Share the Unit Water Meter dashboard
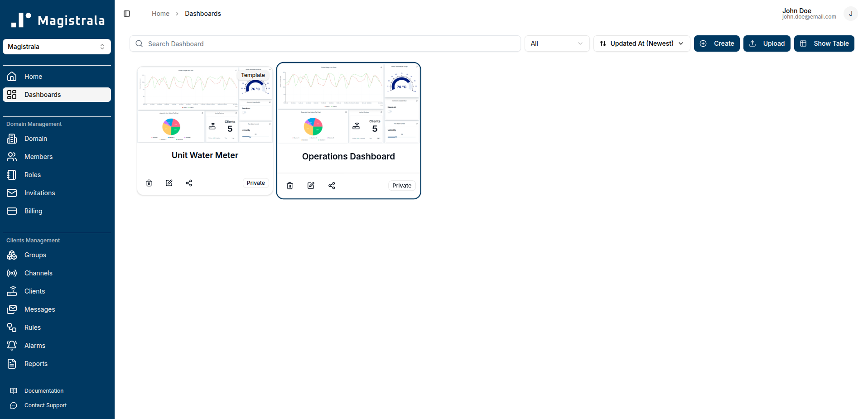This screenshot has height=419, width=868. click(x=189, y=183)
